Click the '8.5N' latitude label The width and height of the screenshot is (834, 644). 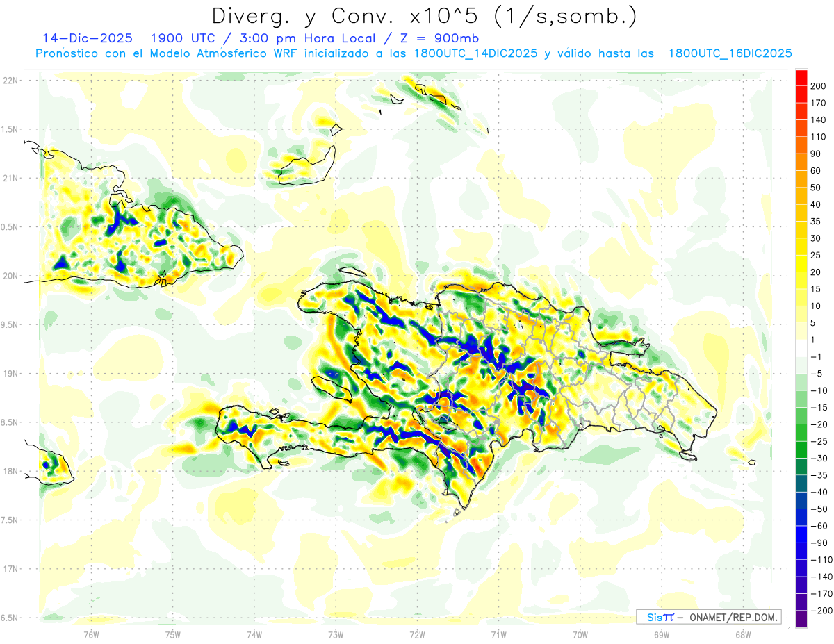click(x=10, y=422)
